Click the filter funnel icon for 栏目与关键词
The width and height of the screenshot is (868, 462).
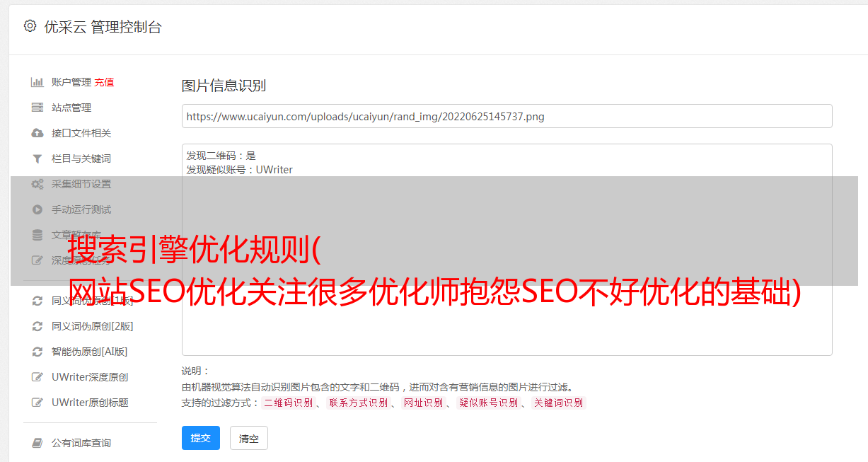[x=37, y=158]
